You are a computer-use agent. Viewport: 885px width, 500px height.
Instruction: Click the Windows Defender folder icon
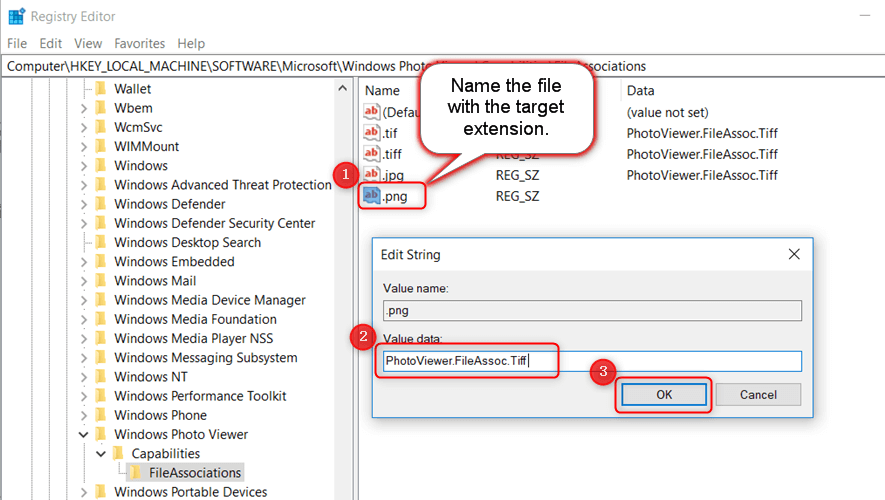coord(100,204)
